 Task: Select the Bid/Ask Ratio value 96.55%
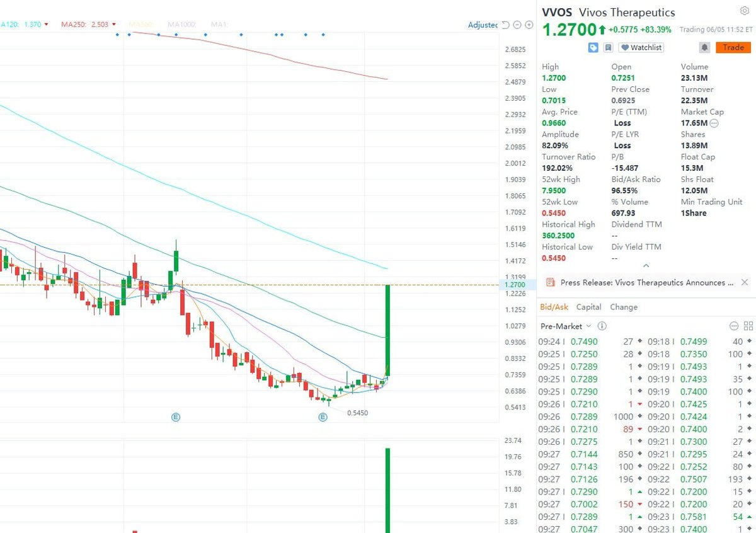point(625,190)
